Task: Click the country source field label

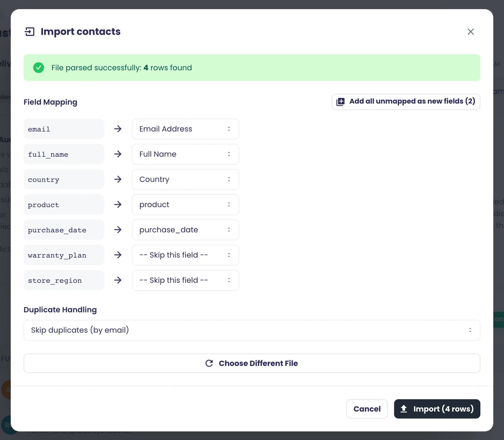Action: tap(64, 179)
